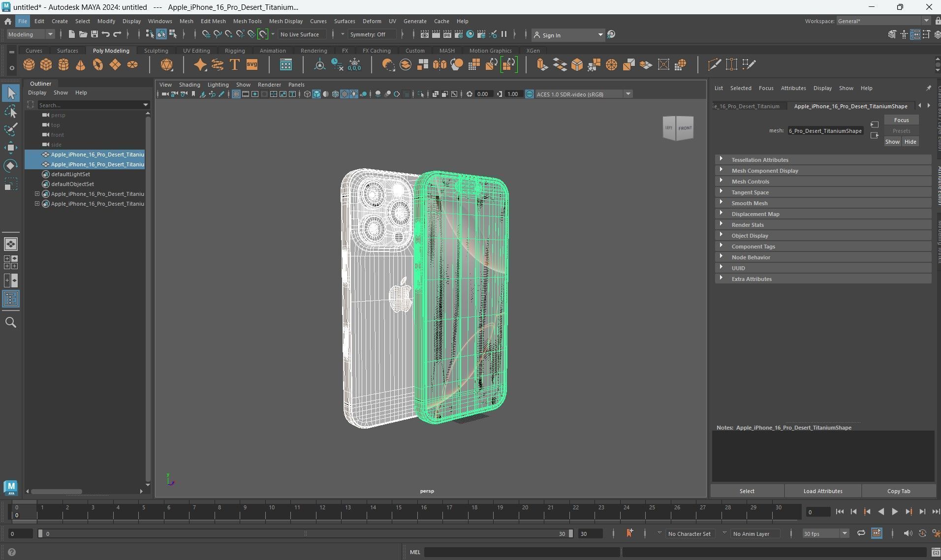
Task: Create a polygon cylinder from shelf
Action: 63,64
